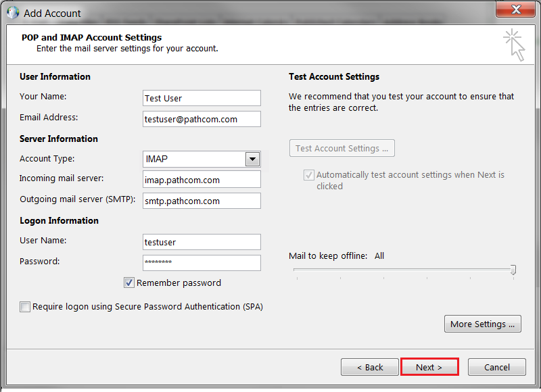Close the Add Account dialog
This screenshot has width=541, height=392.
(x=516, y=10)
